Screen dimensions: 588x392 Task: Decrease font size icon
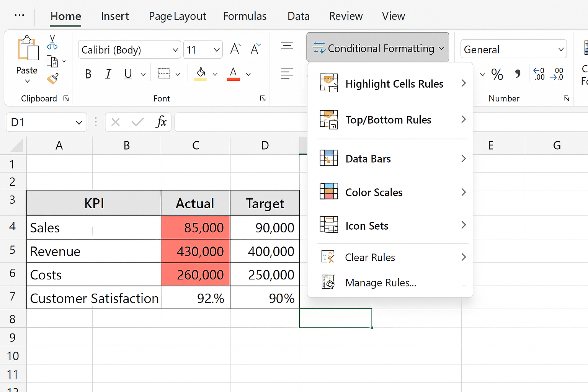(256, 49)
